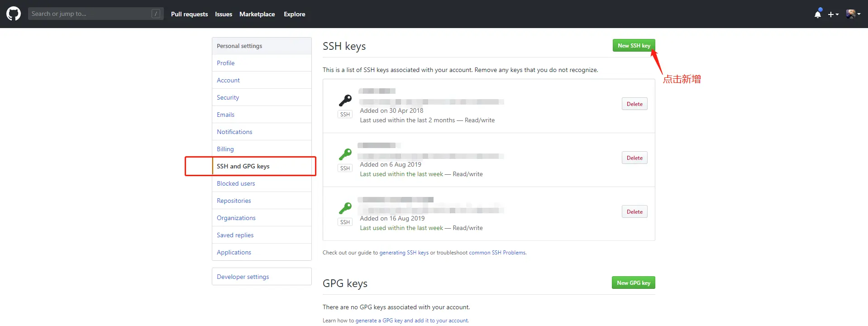
Task: Click SSH badge of 6 Aug 2019 key
Action: 345,168
